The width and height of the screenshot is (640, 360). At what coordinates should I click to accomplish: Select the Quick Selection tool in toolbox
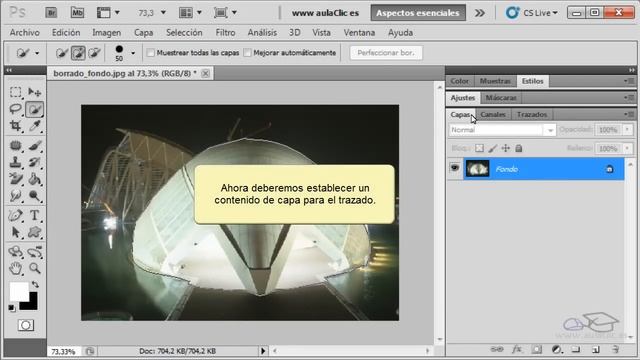point(35,109)
